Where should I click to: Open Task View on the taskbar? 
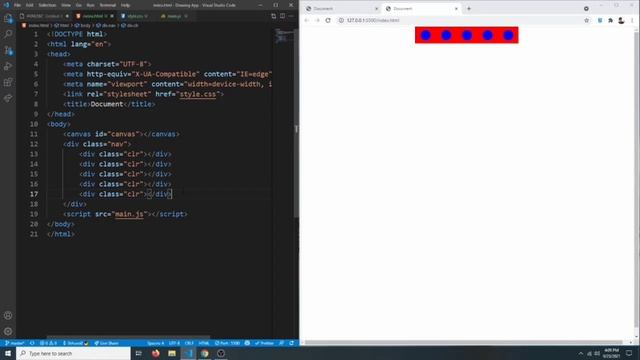tap(139, 353)
